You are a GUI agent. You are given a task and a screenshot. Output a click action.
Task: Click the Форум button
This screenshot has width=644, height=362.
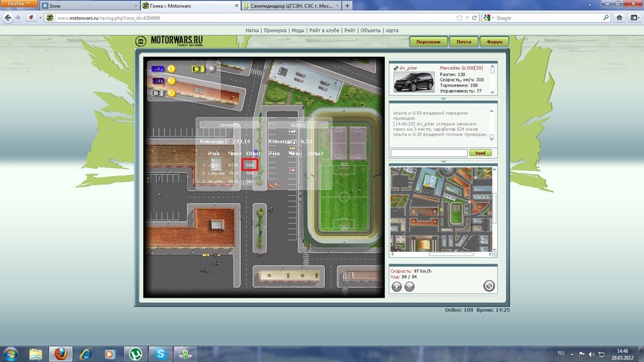pyautogui.click(x=494, y=42)
